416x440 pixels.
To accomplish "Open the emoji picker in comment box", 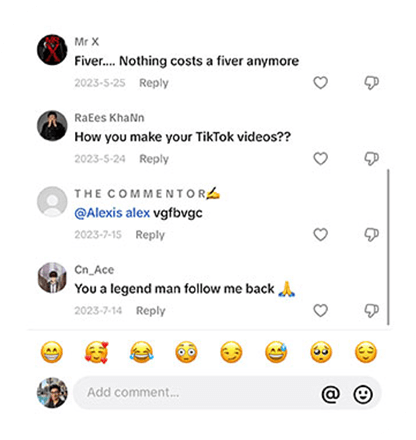I will point(363,394).
